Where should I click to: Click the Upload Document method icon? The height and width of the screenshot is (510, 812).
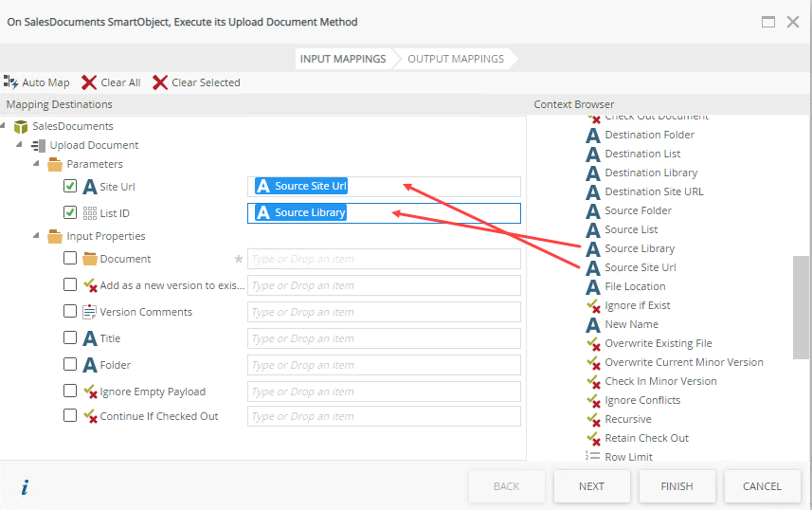tap(38, 145)
